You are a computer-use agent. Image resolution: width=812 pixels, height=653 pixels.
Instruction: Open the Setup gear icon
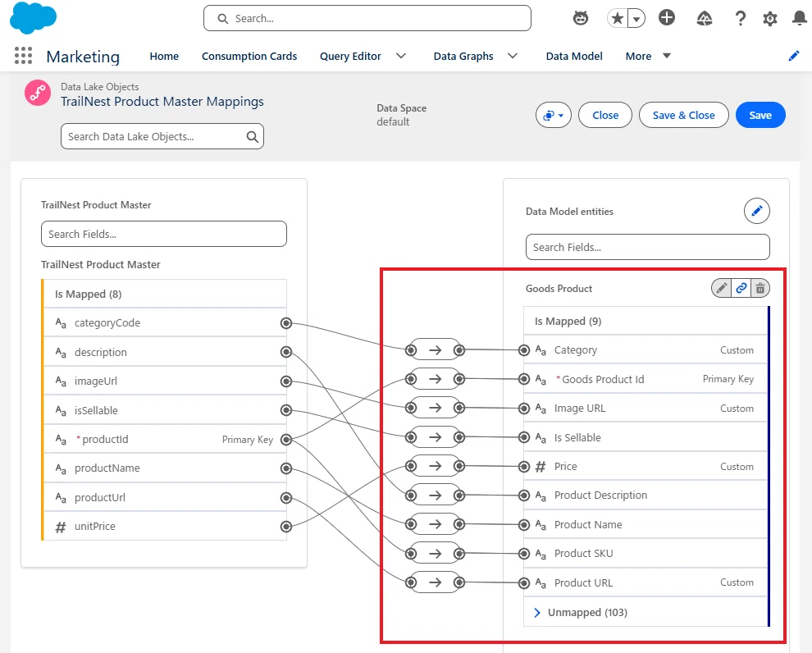pos(770,19)
